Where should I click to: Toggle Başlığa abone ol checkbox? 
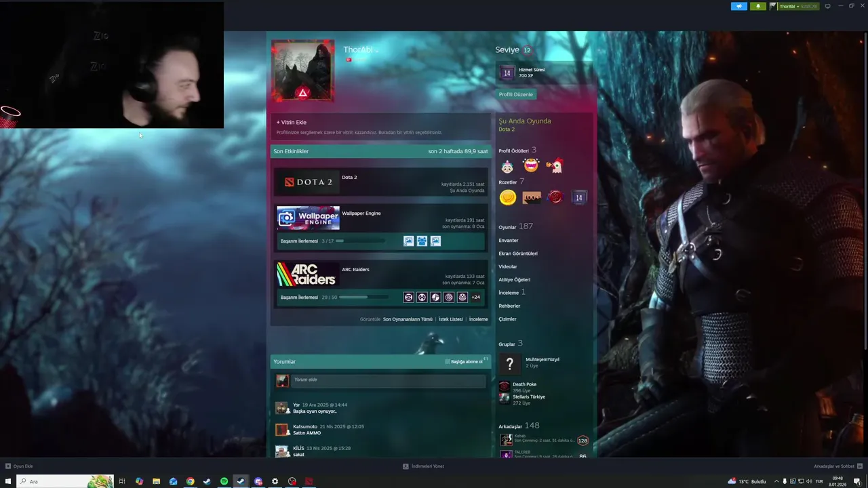pos(448,362)
